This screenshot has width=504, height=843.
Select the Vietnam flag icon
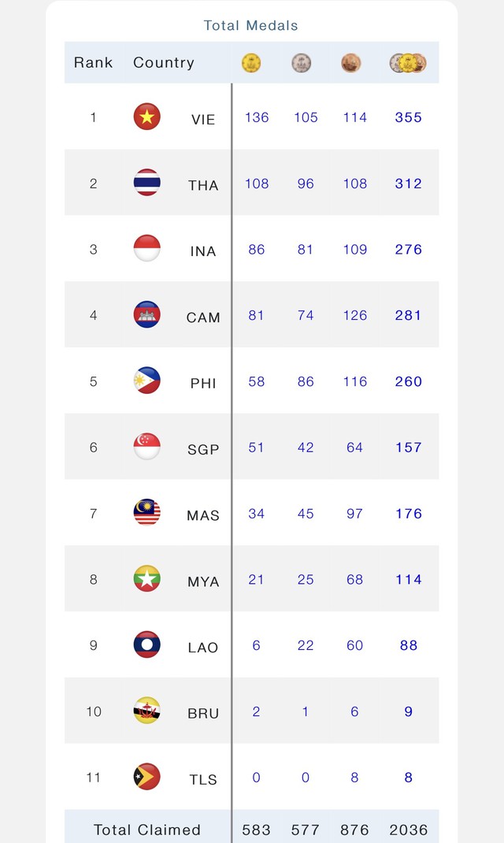(x=146, y=117)
